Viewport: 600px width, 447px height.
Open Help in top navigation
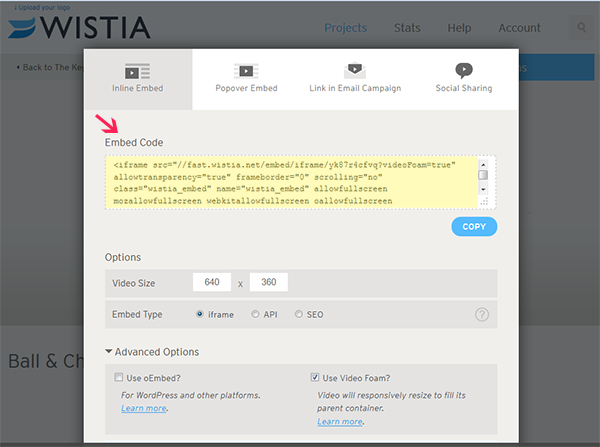[459, 28]
